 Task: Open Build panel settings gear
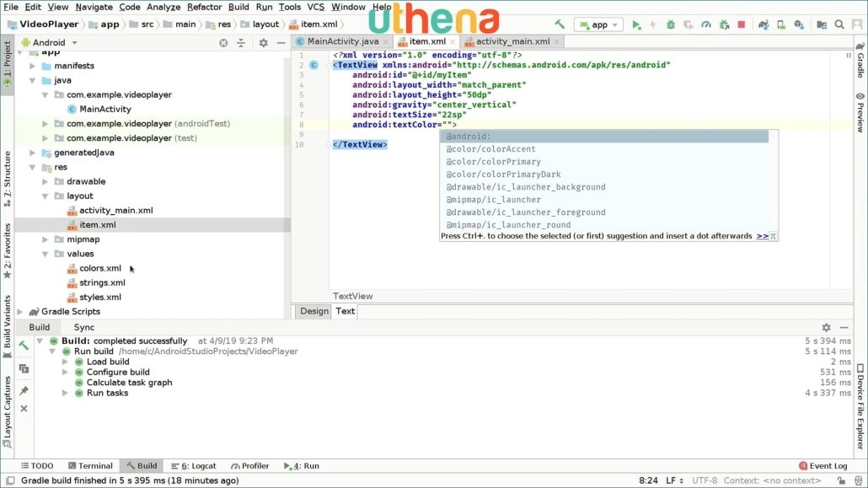click(826, 327)
